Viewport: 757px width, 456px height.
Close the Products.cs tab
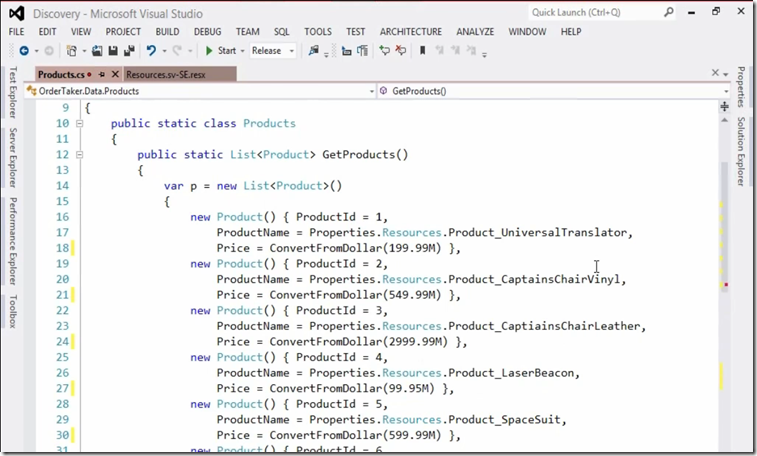pos(115,74)
